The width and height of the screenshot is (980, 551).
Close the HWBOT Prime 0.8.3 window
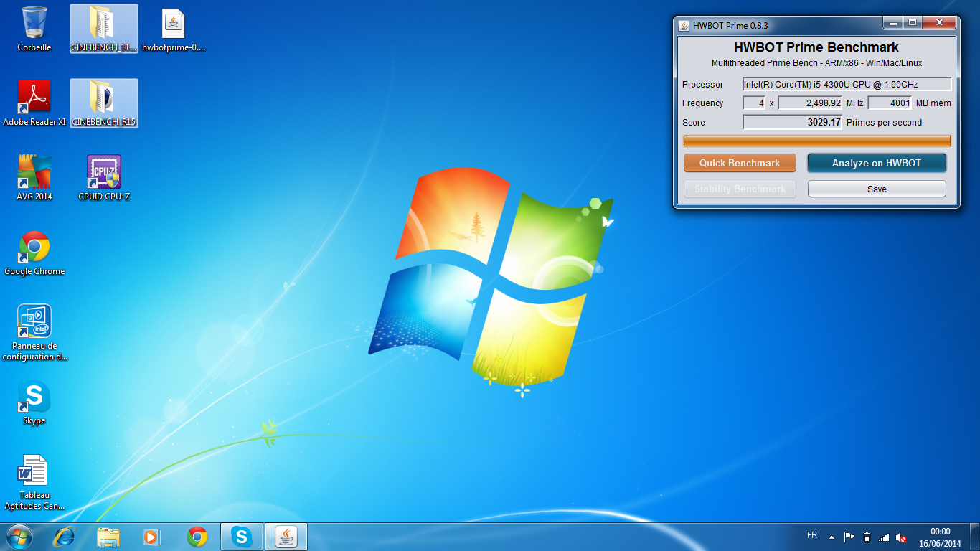coord(939,22)
